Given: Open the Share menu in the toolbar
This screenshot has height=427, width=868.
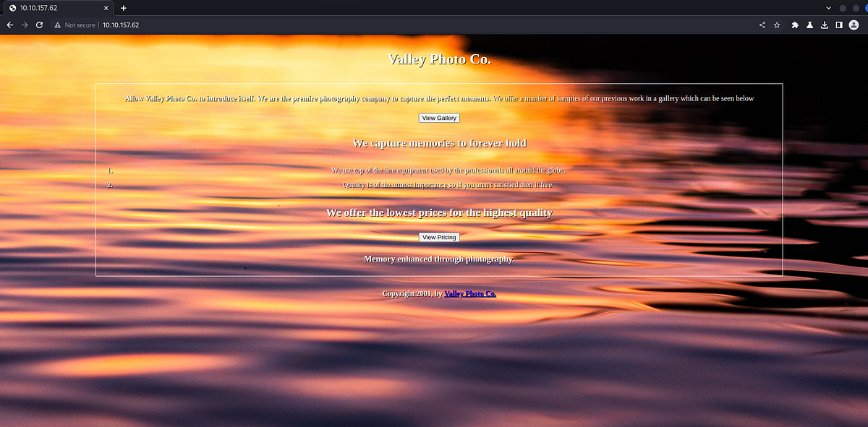Looking at the screenshot, I should click(762, 24).
